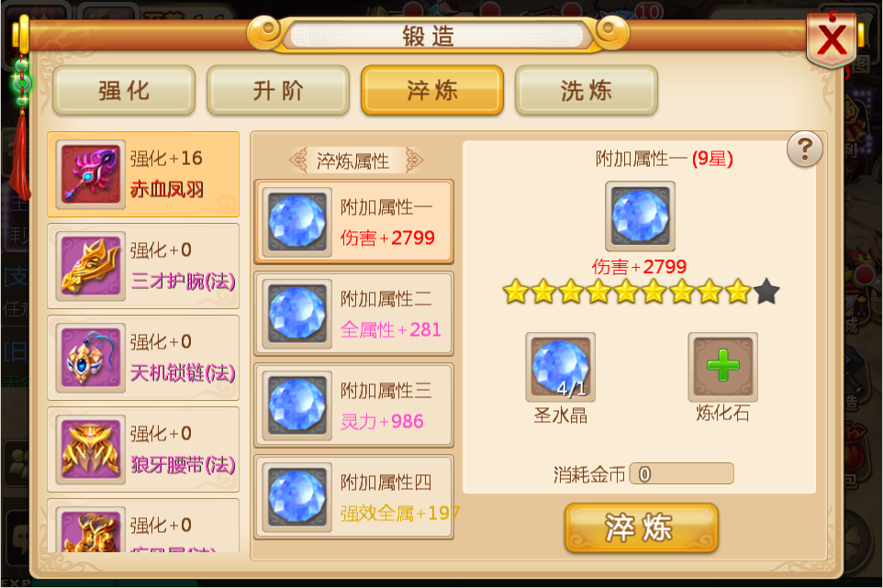Select the 狼牙腰带(法) belt icon
The width and height of the screenshot is (883, 588).
(91, 449)
